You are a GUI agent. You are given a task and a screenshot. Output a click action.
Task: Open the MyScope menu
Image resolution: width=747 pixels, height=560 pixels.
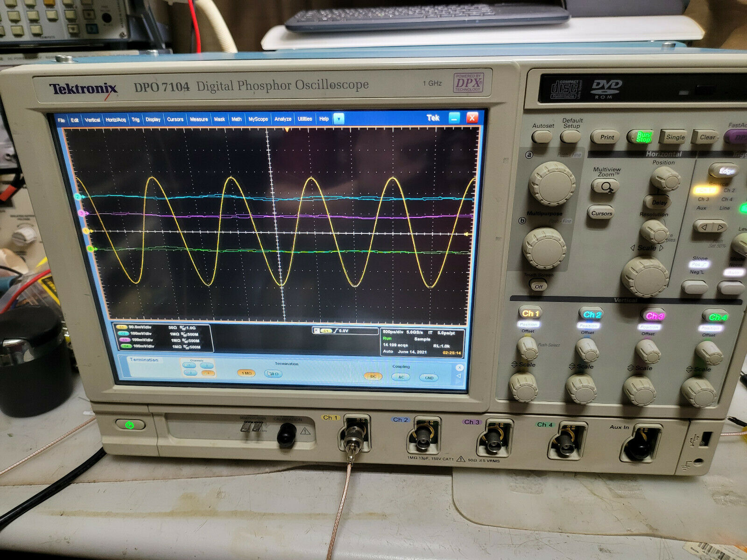tap(258, 119)
